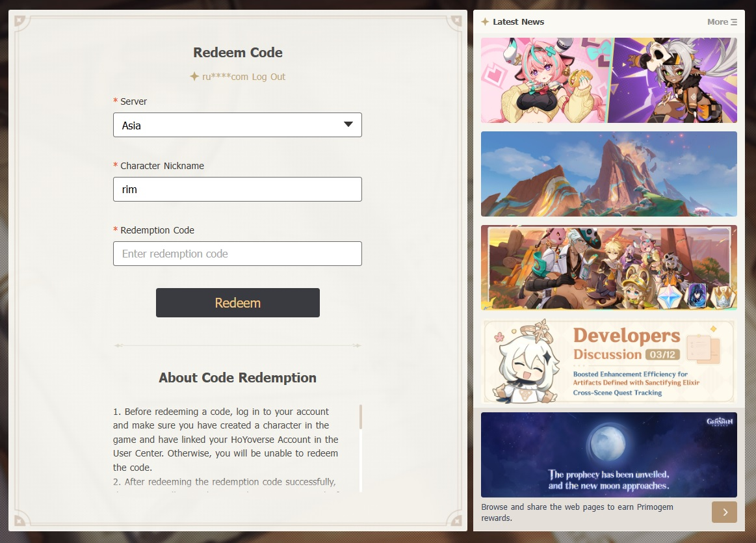Screen dimensions: 756x543
Task: Click the star icon beside Latest News
Action: point(484,21)
